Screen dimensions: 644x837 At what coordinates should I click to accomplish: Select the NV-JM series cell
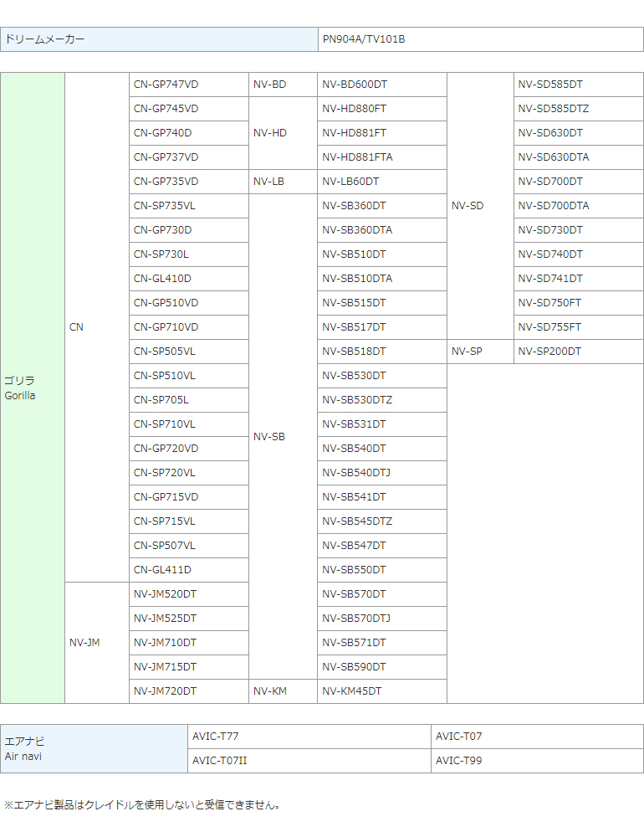click(x=96, y=643)
